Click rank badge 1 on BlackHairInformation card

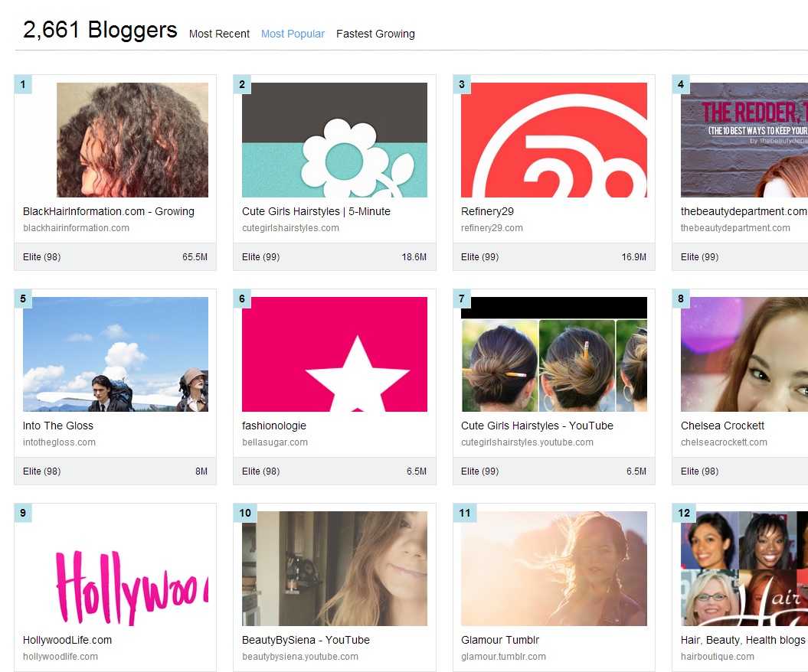(23, 84)
